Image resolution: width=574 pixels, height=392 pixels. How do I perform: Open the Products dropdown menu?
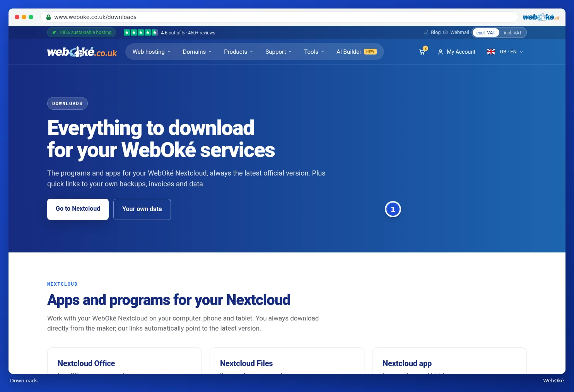(239, 52)
